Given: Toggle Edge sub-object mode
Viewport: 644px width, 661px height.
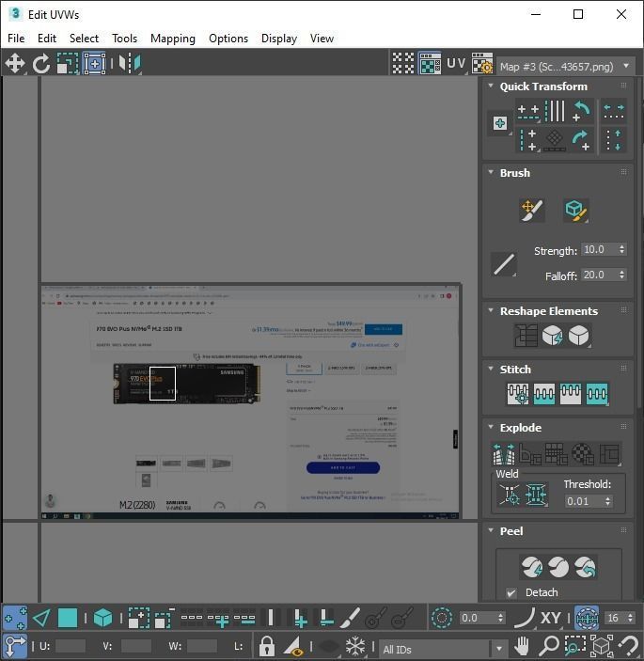Looking at the screenshot, I should coord(41,618).
